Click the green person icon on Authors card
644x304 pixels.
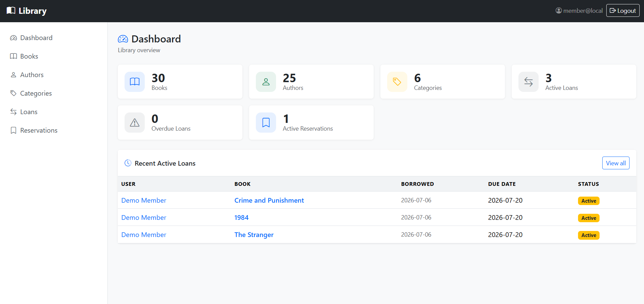click(x=266, y=82)
